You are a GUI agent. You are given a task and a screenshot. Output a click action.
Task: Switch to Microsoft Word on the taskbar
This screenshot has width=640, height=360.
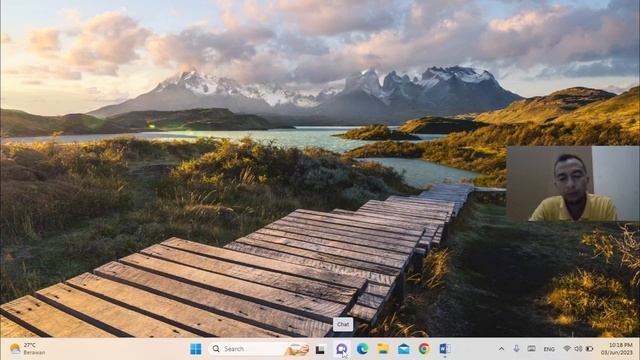tap(445, 349)
